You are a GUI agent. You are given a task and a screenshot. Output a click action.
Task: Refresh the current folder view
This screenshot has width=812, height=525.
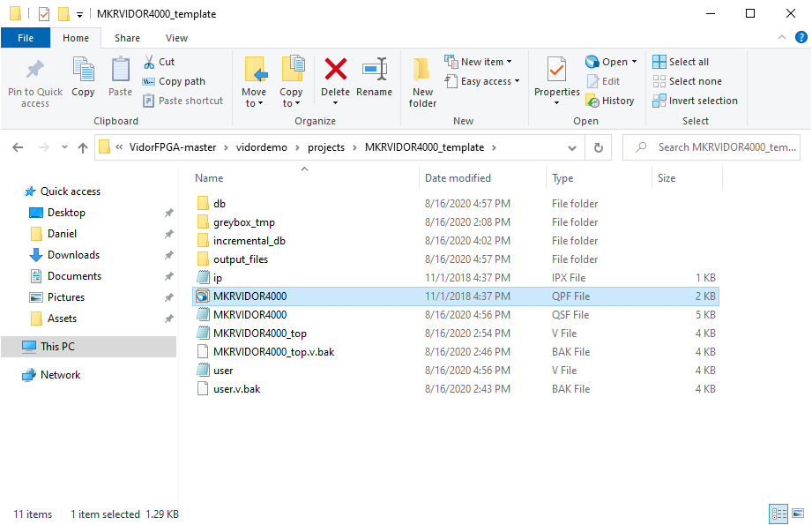pos(600,147)
